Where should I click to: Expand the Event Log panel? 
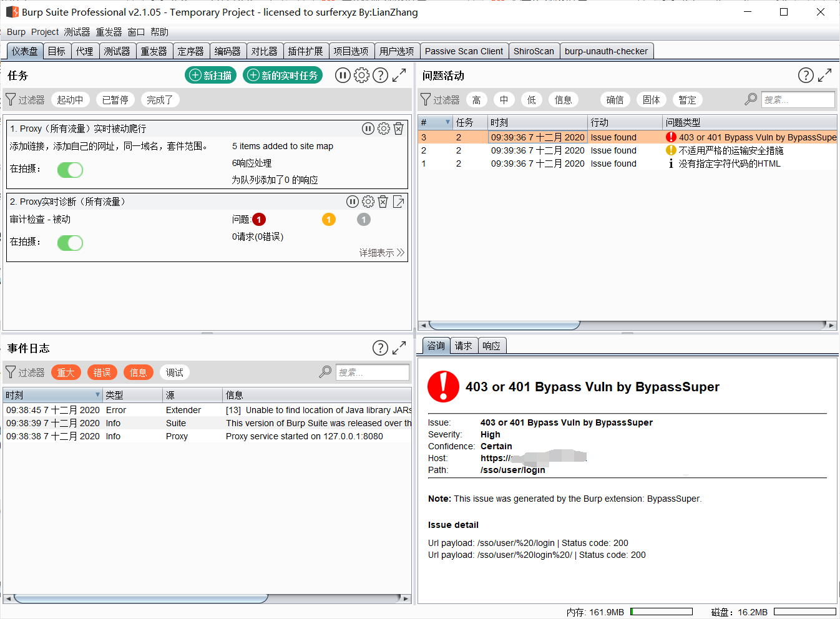[x=399, y=348]
